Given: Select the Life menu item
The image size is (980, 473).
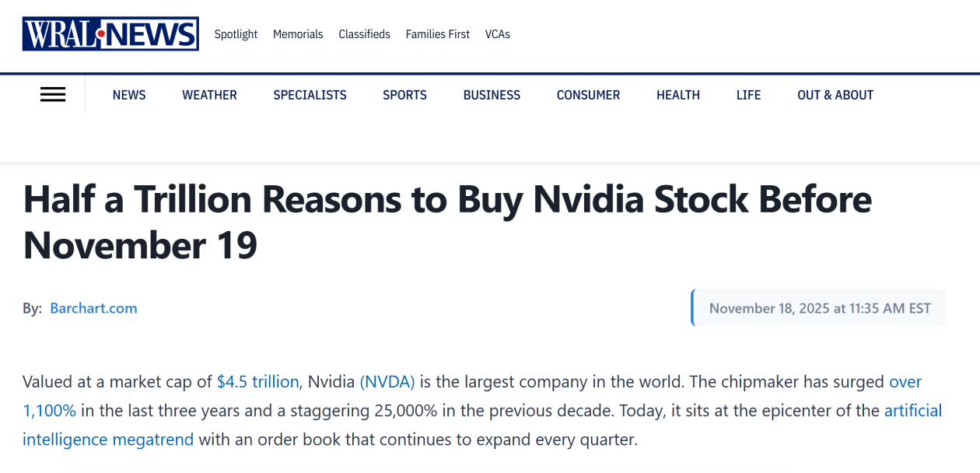Looking at the screenshot, I should coord(748,95).
